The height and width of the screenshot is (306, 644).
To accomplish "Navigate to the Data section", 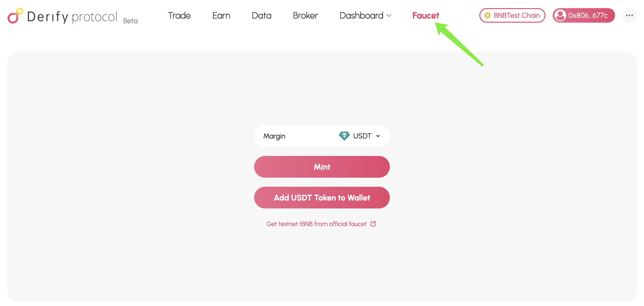I will click(x=261, y=16).
